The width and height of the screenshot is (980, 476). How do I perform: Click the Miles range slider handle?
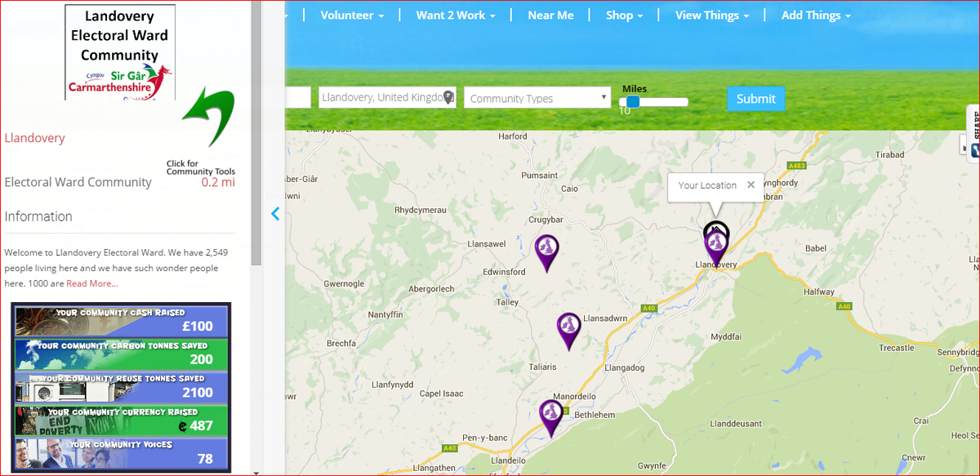coord(632,102)
